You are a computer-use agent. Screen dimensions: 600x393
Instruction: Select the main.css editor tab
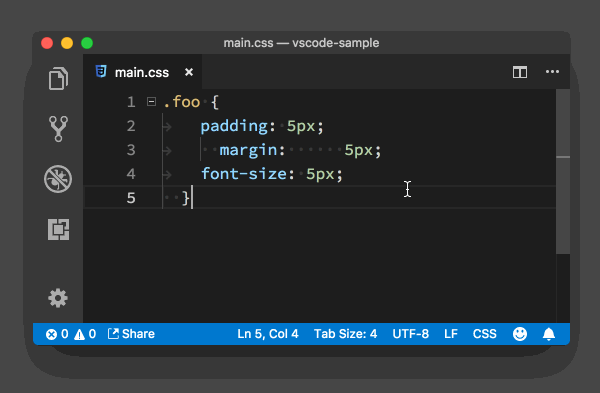[x=143, y=72]
